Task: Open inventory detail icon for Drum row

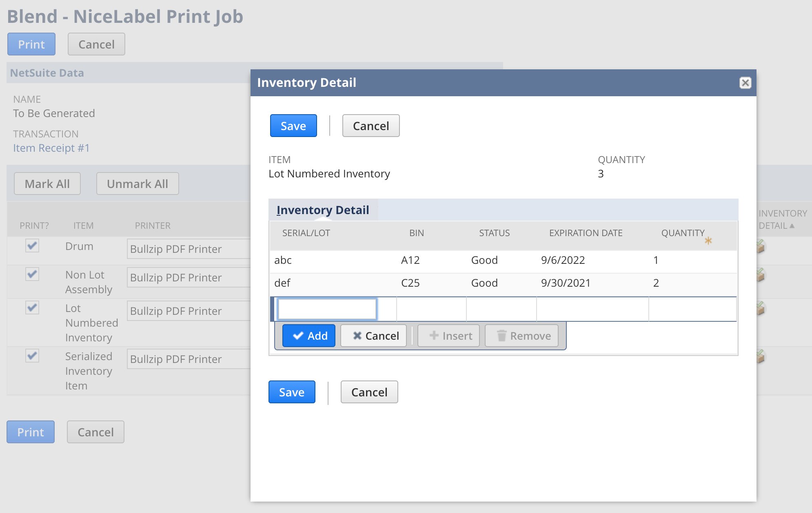Action: click(x=761, y=246)
